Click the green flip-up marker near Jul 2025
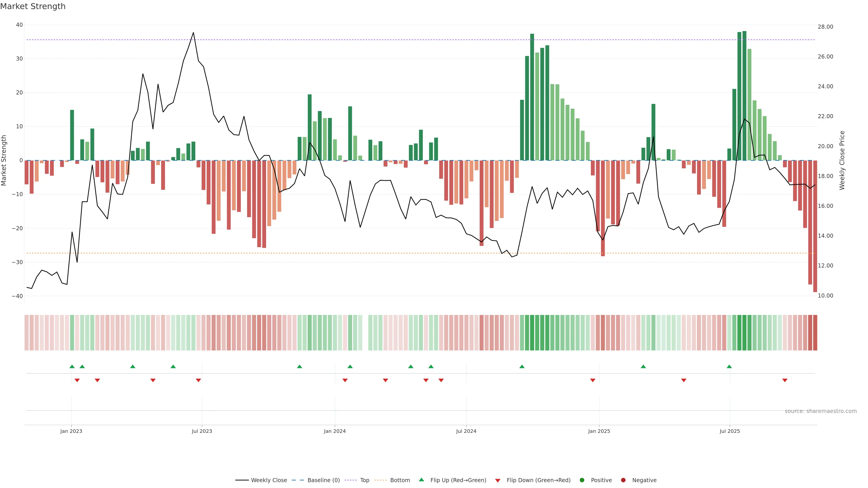This screenshot has width=868, height=488. [x=729, y=366]
